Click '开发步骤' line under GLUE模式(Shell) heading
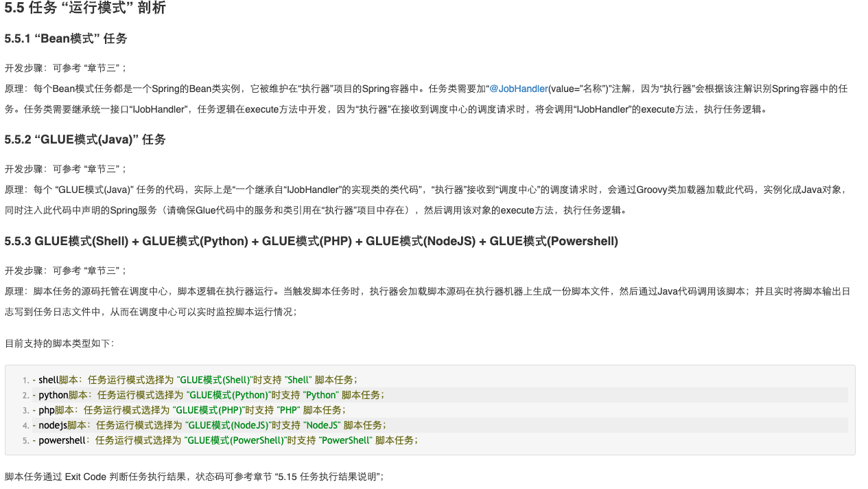The image size is (868, 489). (x=66, y=271)
